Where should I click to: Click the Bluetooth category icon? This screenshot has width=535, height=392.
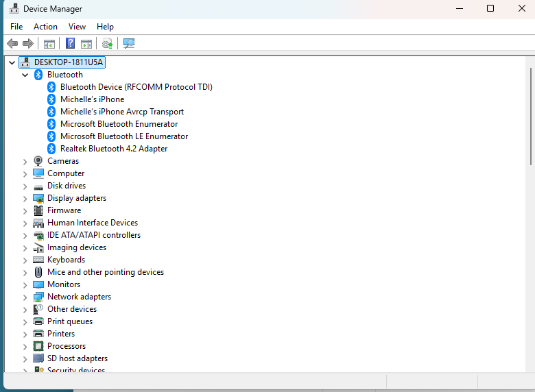38,75
